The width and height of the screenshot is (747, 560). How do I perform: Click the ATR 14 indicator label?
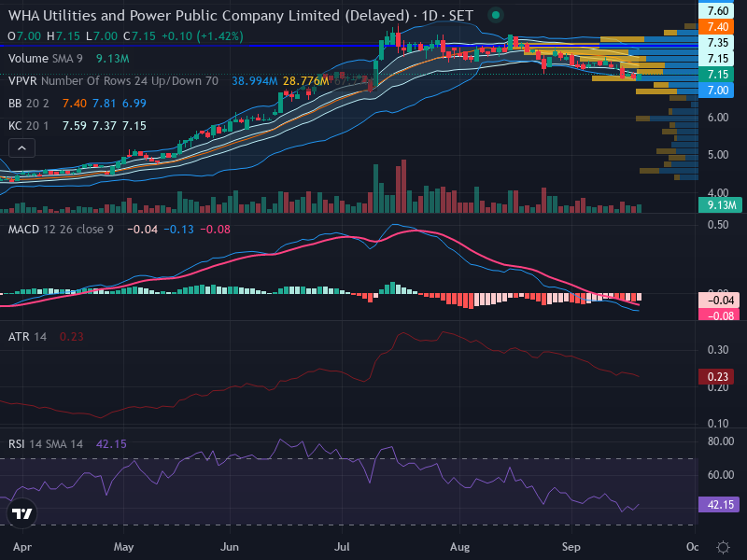tap(28, 337)
